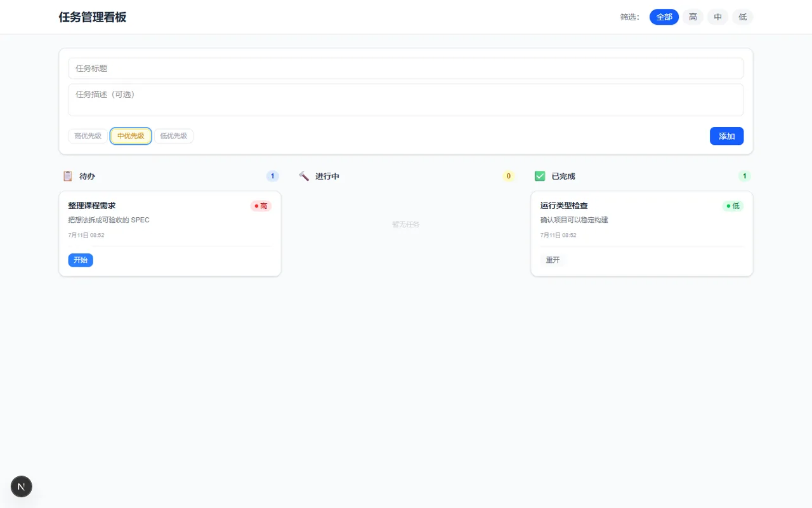The width and height of the screenshot is (812, 508).
Task: Click the clipboard icon beside 待办
Action: (68, 176)
